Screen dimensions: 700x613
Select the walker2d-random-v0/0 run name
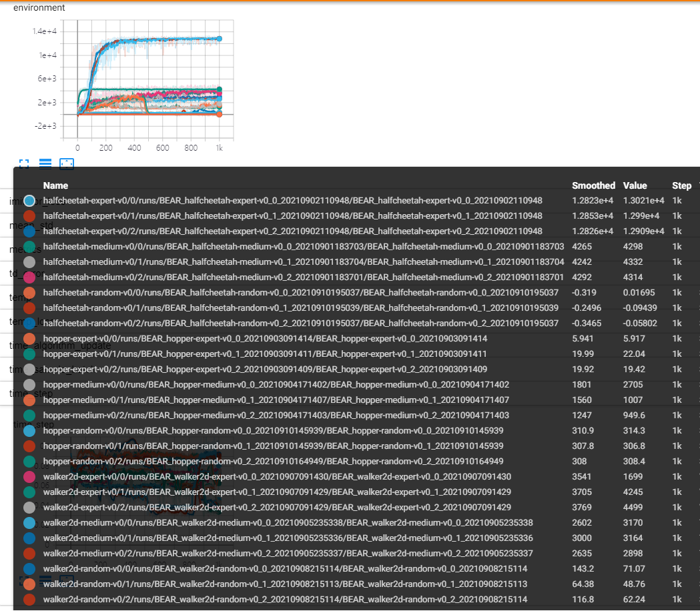click(x=285, y=569)
